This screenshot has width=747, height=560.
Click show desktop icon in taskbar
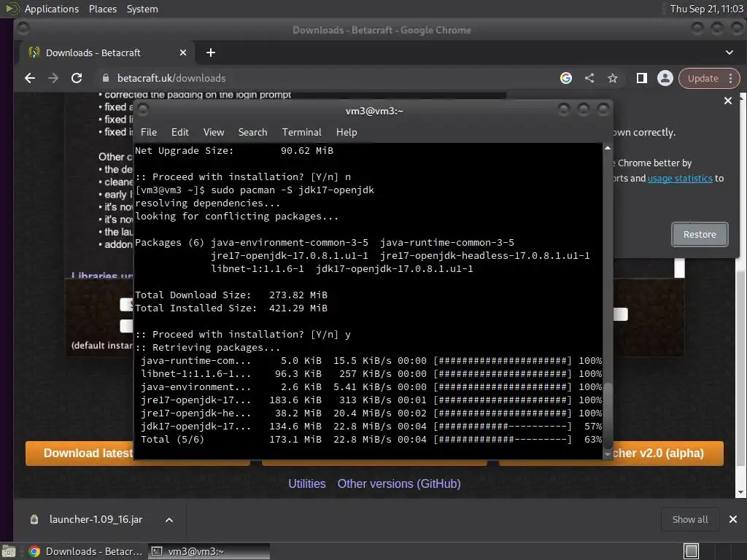point(9,551)
